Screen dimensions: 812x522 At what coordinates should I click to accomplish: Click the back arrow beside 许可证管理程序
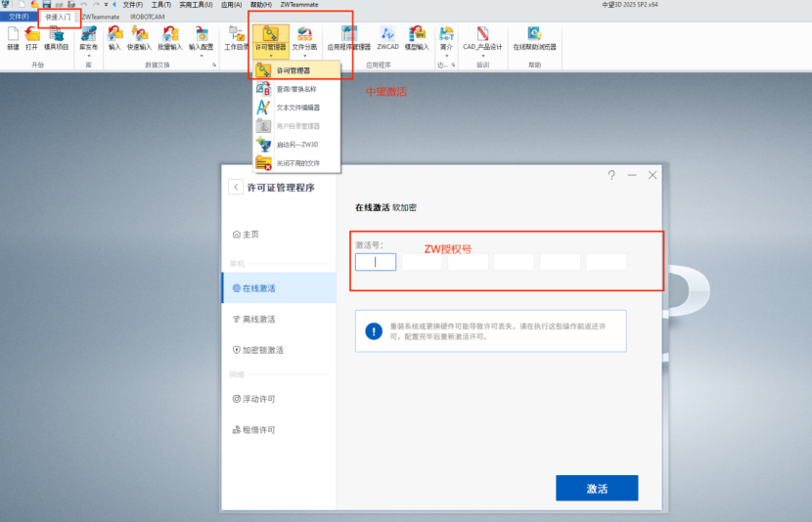pyautogui.click(x=235, y=187)
